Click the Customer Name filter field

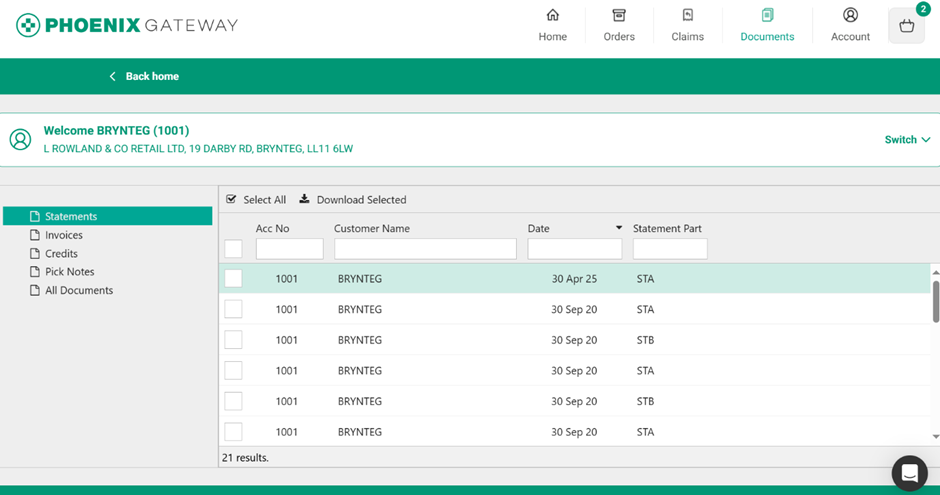click(x=425, y=249)
